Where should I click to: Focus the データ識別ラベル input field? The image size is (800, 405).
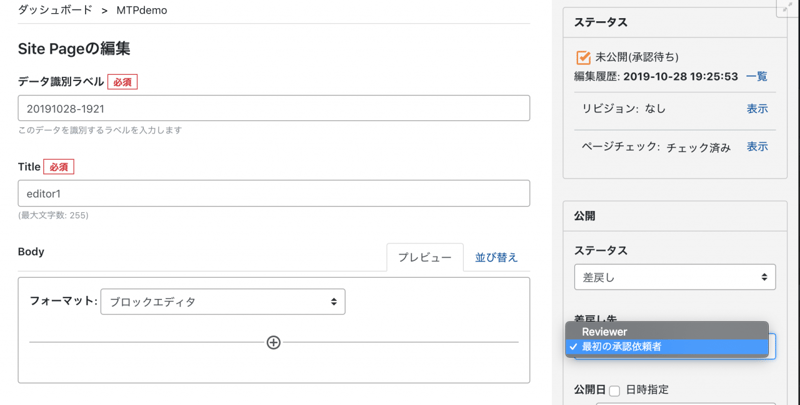(x=273, y=108)
